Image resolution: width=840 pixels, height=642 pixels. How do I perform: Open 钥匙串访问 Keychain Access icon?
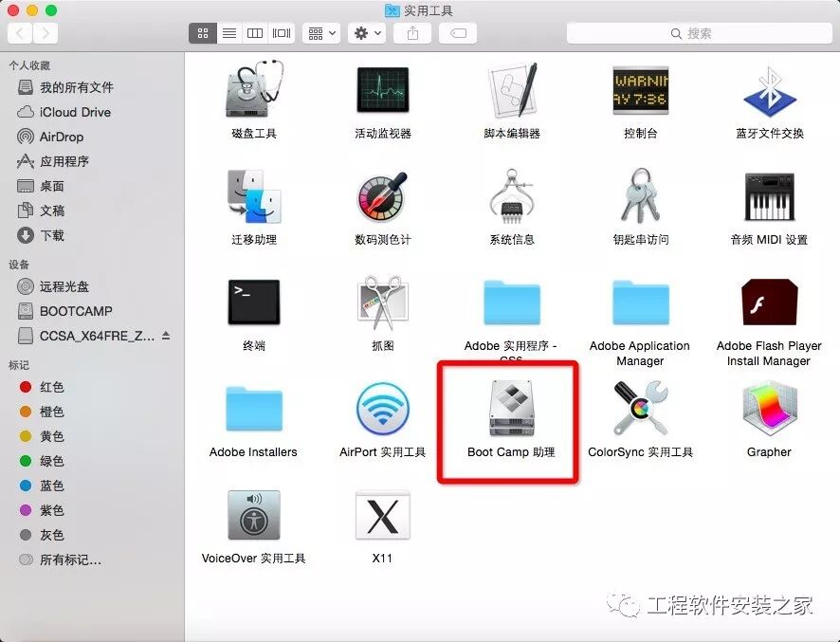(641, 195)
